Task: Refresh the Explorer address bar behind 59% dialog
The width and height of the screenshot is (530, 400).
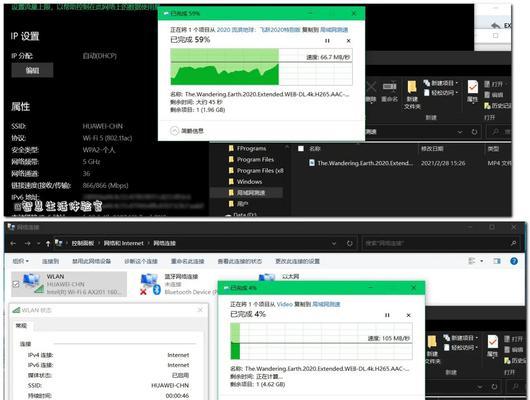Action: 475,132
